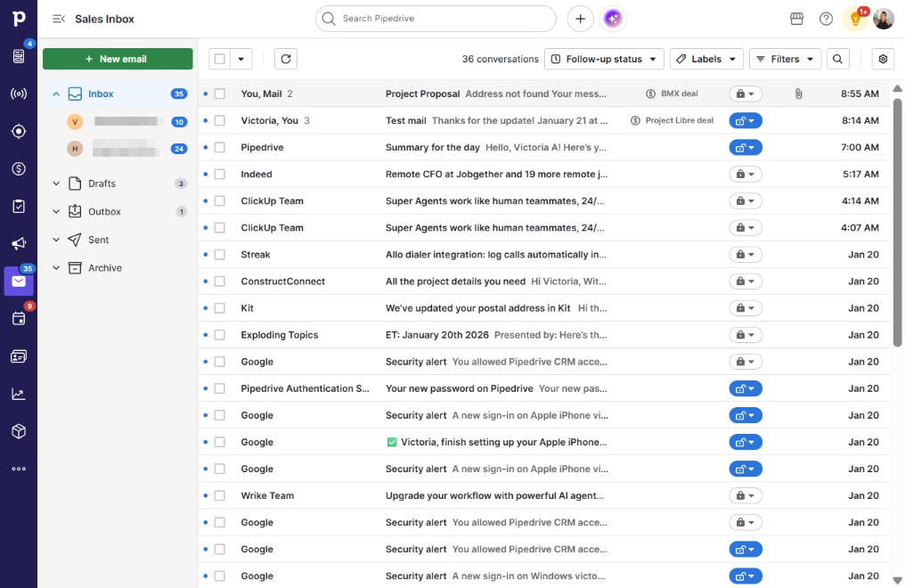905x588 pixels.
Task: Open the Campaigns megaphone sidebar icon
Action: 19,243
